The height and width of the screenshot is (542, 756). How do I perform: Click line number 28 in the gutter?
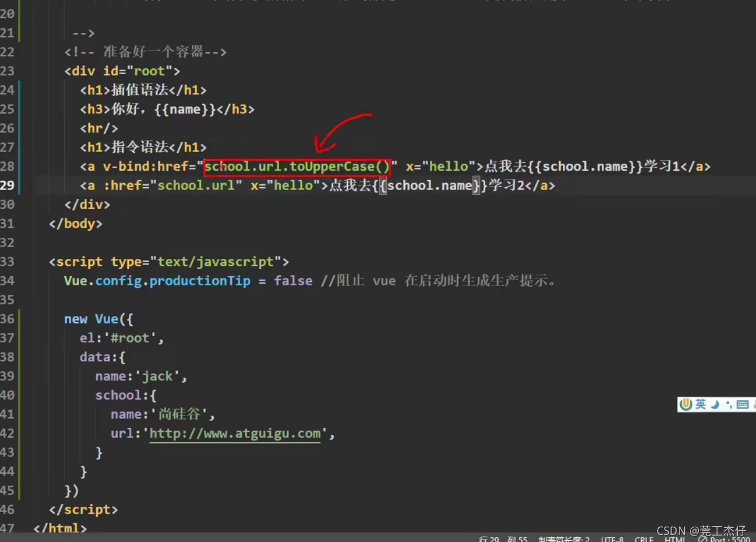[x=7, y=167]
